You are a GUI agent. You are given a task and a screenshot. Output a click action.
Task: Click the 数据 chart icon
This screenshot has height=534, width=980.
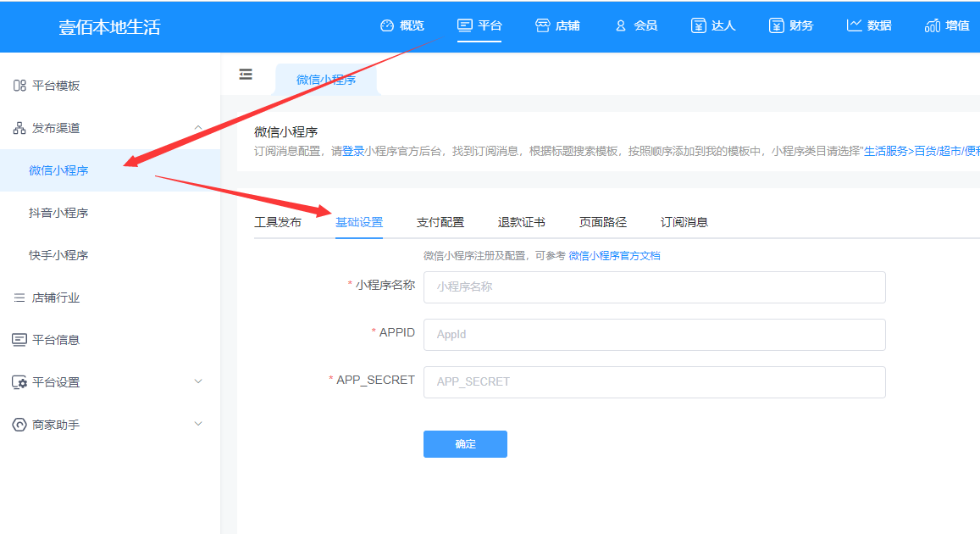click(855, 25)
